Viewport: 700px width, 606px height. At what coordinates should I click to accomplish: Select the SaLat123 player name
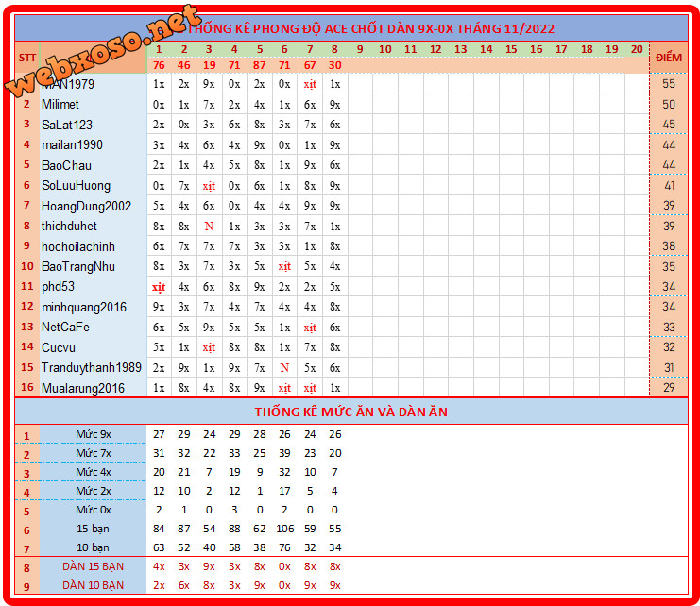coord(66,125)
